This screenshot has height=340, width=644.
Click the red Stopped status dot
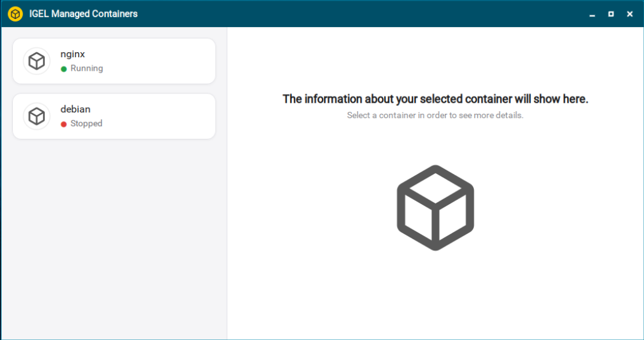click(64, 124)
